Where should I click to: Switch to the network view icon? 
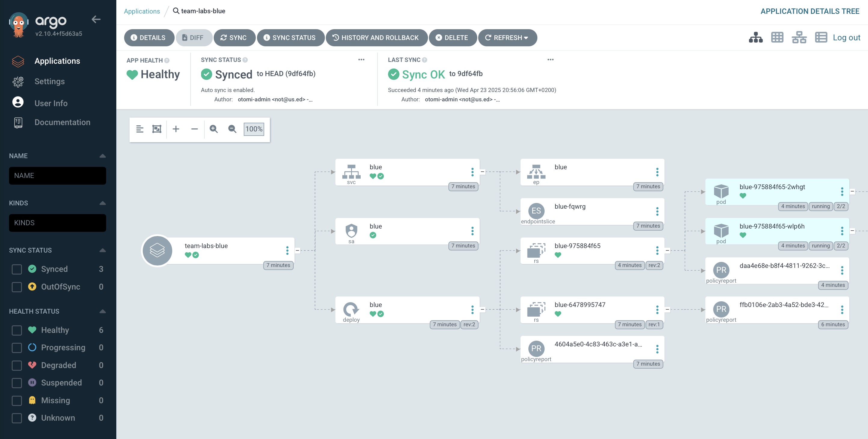(x=799, y=37)
